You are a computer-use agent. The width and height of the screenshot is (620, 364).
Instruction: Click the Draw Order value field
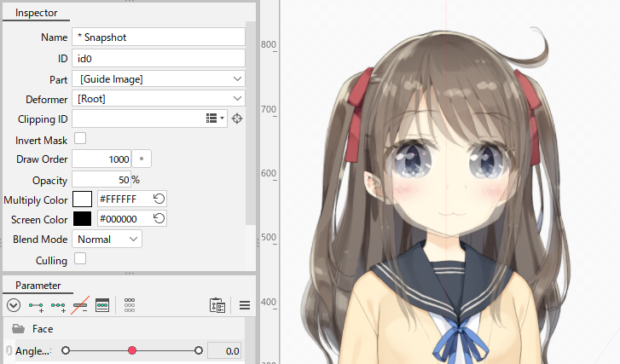tap(101, 159)
